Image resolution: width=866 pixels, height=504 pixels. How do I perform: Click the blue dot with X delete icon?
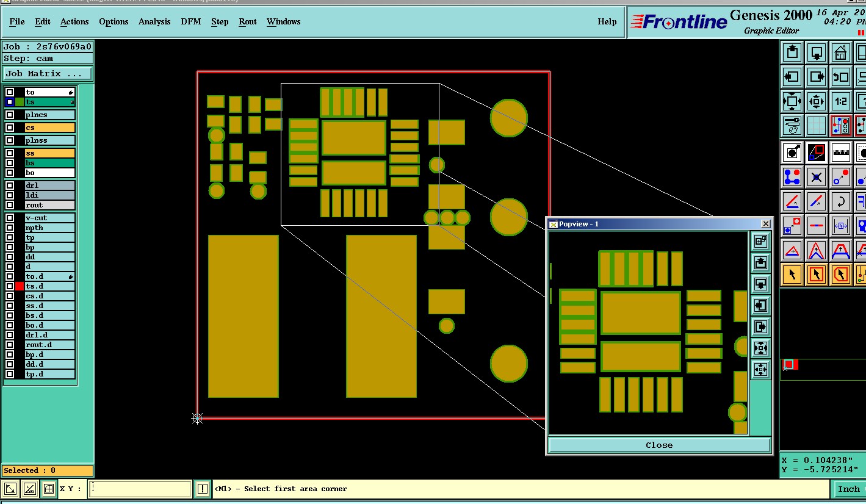pyautogui.click(x=817, y=177)
